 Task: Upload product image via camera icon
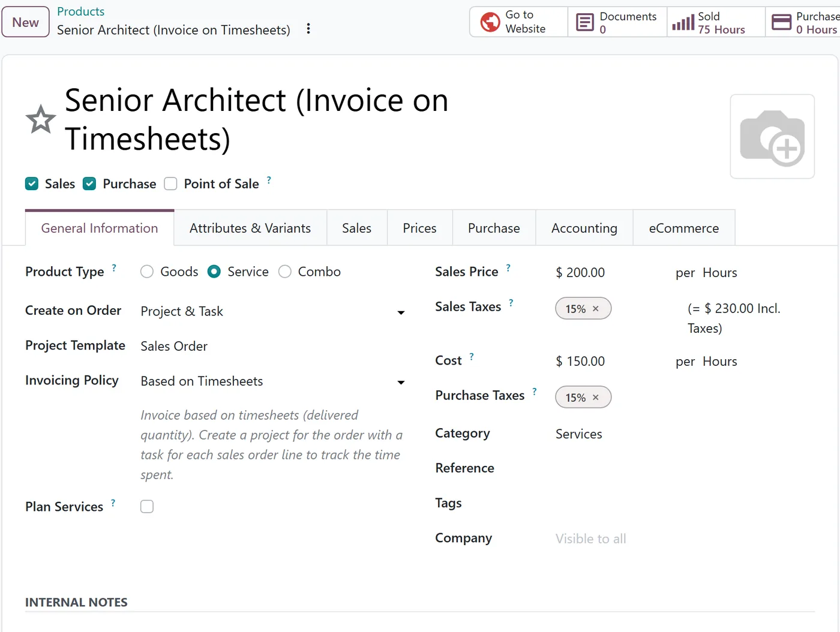(772, 137)
